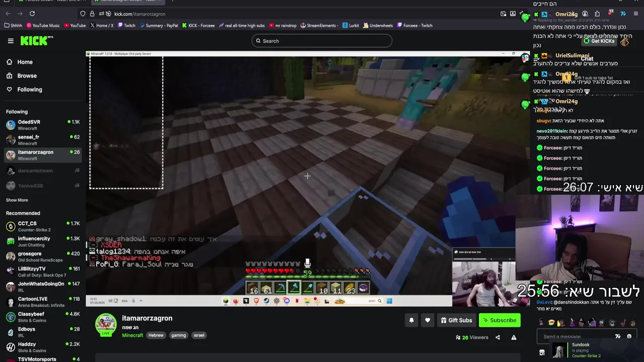Screen dimensions: 644x362
Task: Click the Windows Start icon in streamed taskbar
Action: [x=389, y=301]
